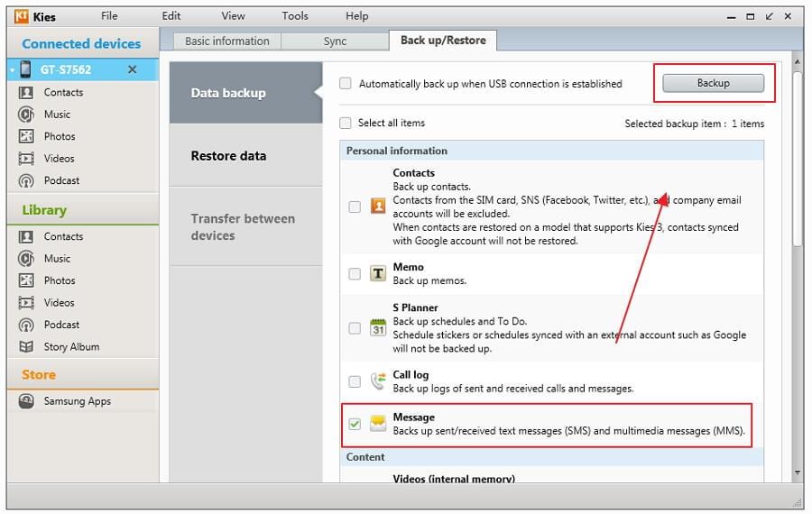The height and width of the screenshot is (514, 812).
Task: Switch to the Sync tab
Action: pos(335,41)
